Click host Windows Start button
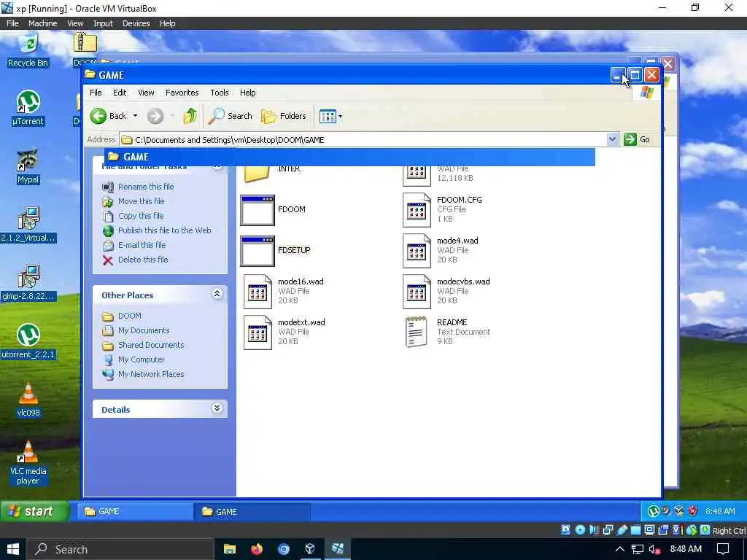Image resolution: width=747 pixels, height=560 pixels. pos(12,550)
